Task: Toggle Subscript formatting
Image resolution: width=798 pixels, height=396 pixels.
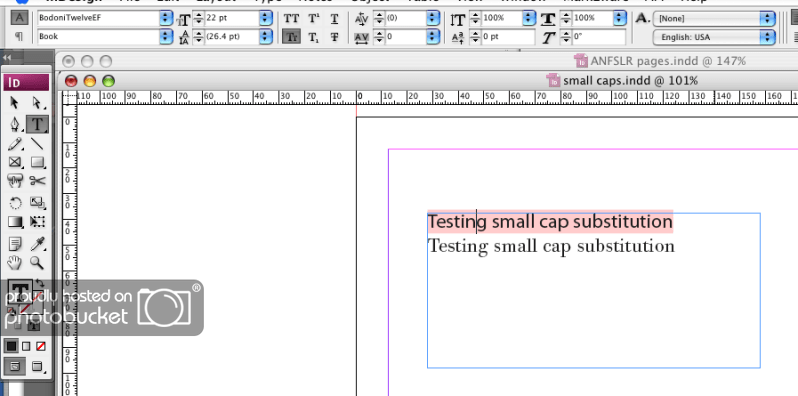Action: click(x=314, y=37)
